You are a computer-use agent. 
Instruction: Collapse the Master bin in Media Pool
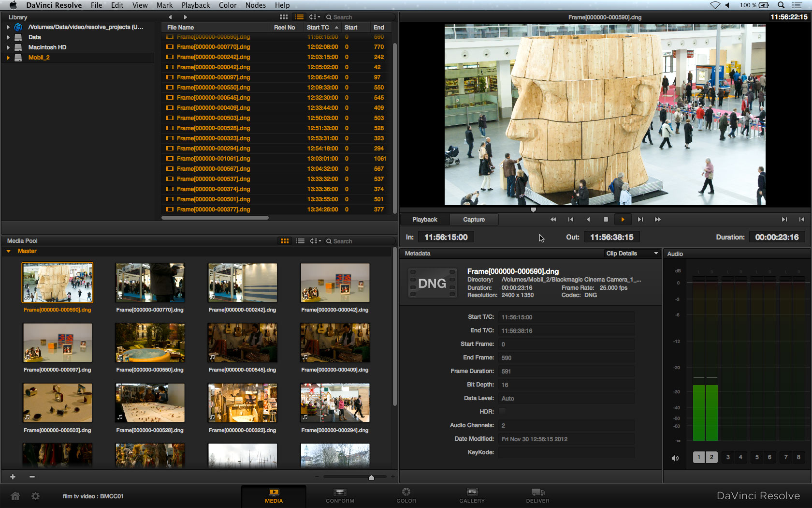coord(8,251)
